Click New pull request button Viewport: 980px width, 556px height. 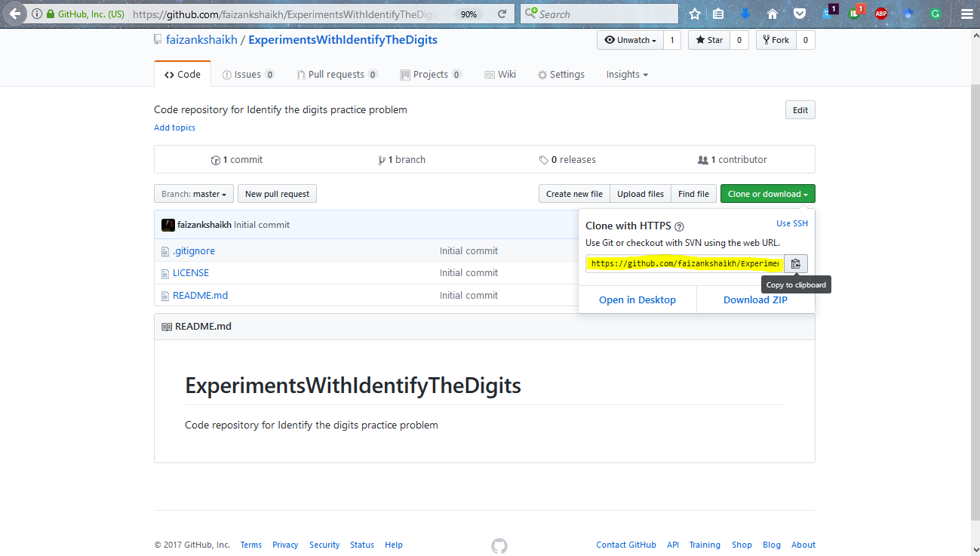click(277, 194)
